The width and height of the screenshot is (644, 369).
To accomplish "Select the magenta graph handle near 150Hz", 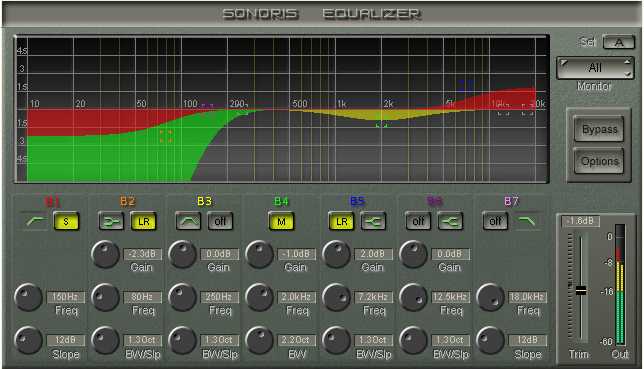I will [207, 109].
